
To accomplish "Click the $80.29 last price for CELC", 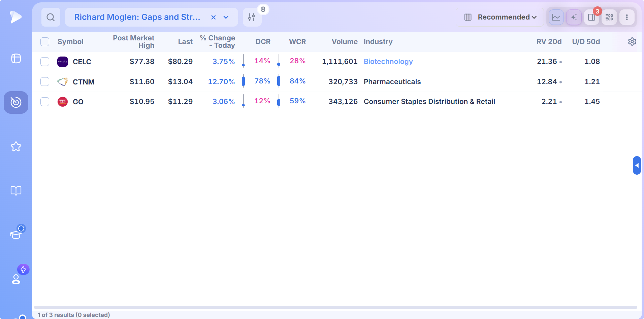I will (x=180, y=62).
